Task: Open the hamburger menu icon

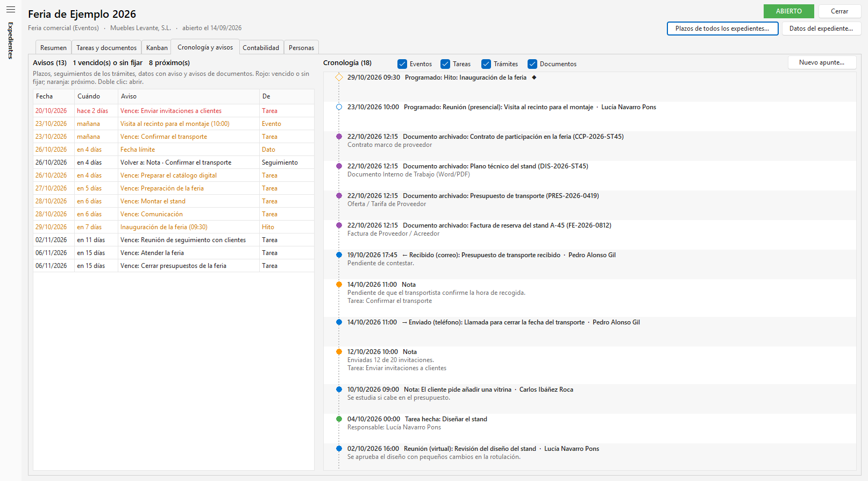Action: coord(11,10)
